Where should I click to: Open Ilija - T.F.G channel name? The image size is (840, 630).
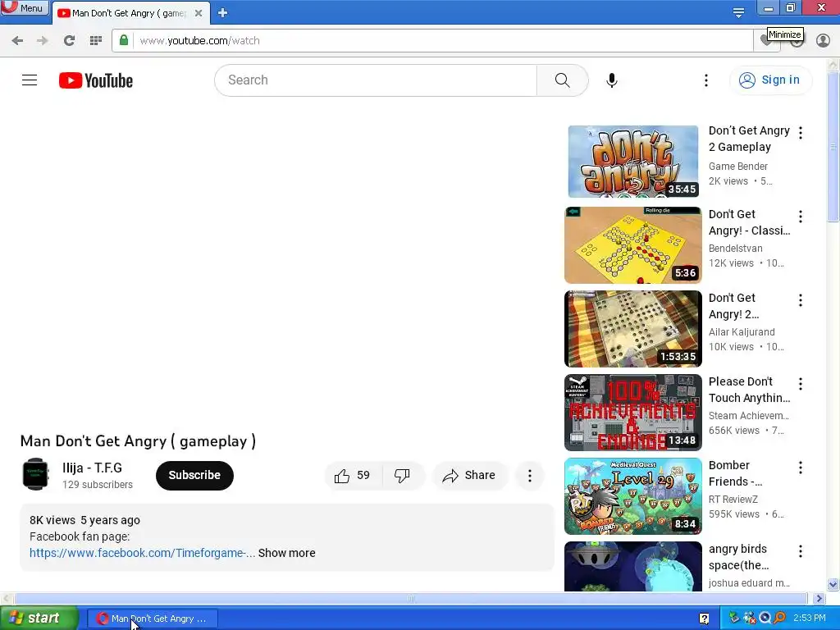(x=92, y=468)
